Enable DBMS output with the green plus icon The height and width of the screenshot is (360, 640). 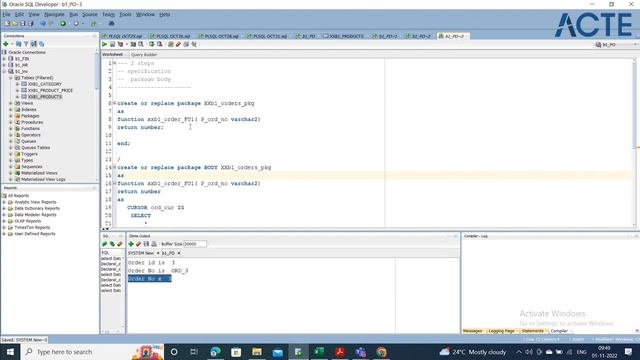131,244
